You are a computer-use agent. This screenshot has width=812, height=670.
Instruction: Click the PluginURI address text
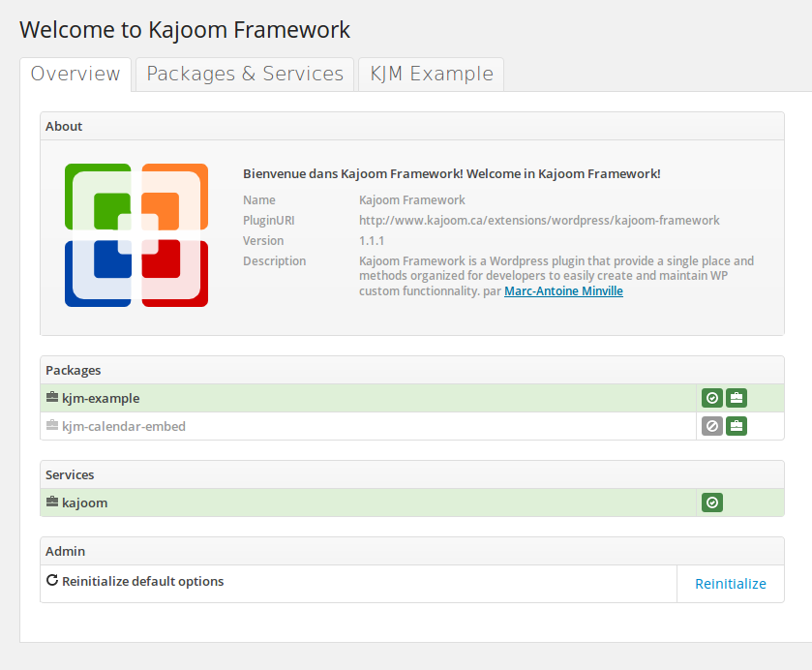539,221
